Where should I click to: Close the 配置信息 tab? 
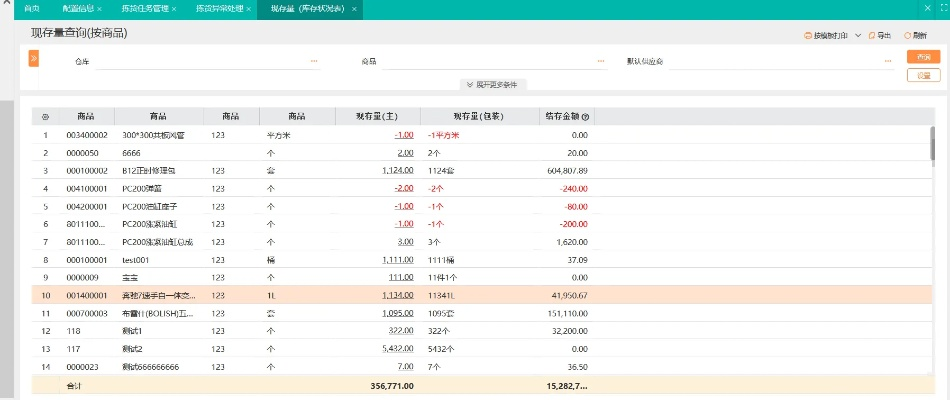(x=99, y=9)
